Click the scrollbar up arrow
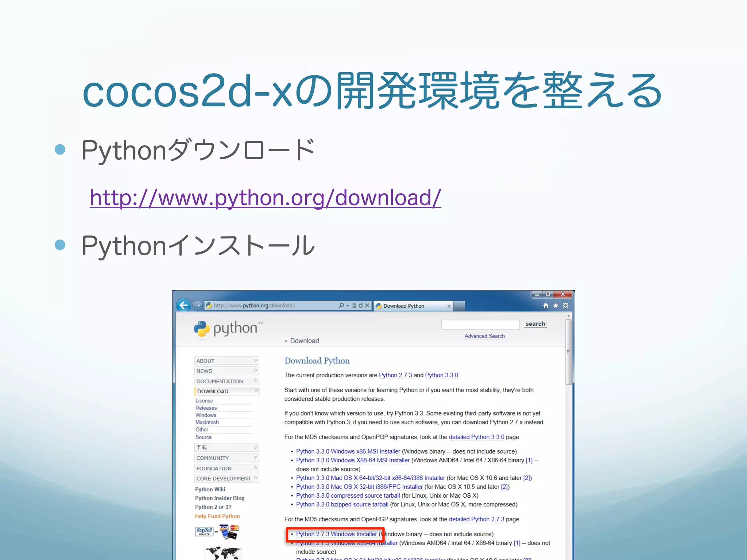The height and width of the screenshot is (560, 747). click(x=568, y=316)
